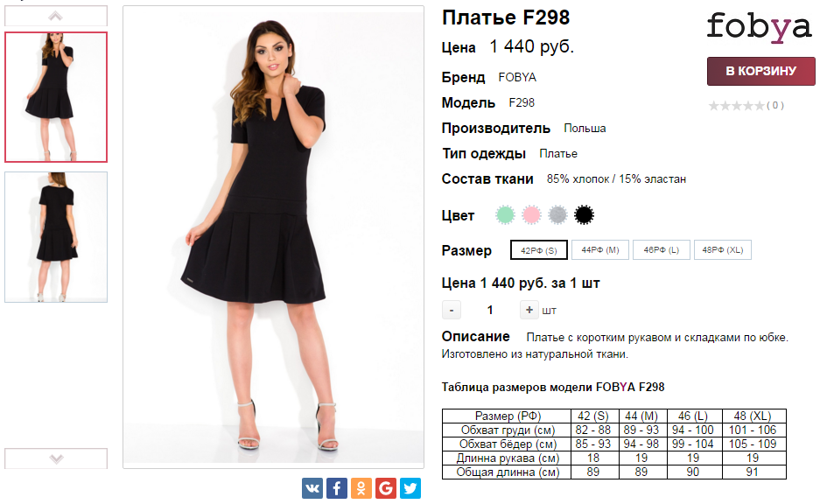Share the dress on Facebook
The height and width of the screenshot is (504, 827).
337,488
